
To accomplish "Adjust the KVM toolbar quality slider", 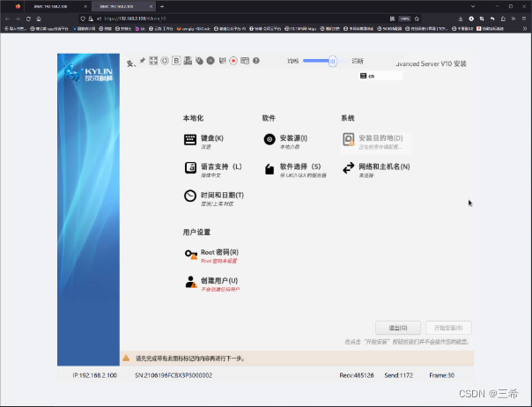I will pos(331,61).
